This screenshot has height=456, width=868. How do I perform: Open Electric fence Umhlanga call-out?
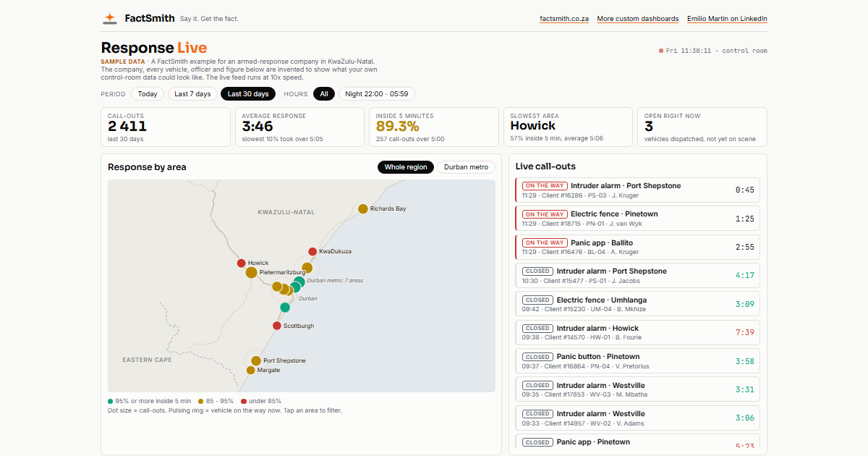tap(637, 304)
